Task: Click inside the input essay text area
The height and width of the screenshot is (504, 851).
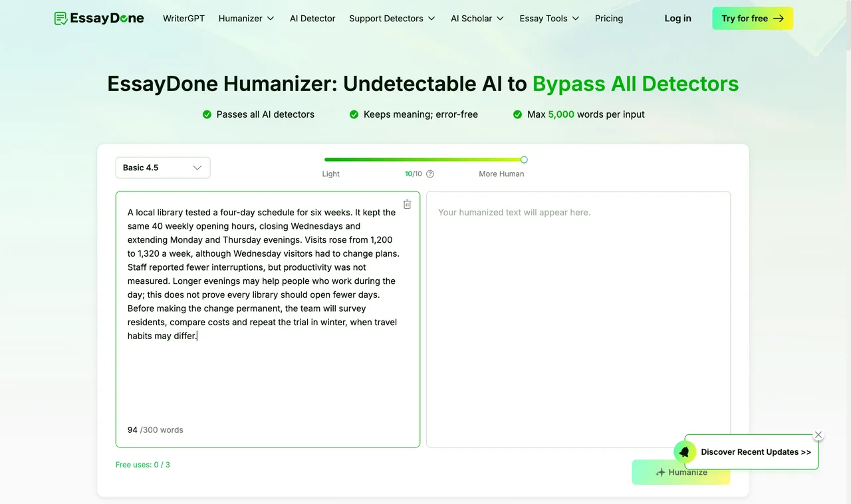Action: (x=268, y=319)
